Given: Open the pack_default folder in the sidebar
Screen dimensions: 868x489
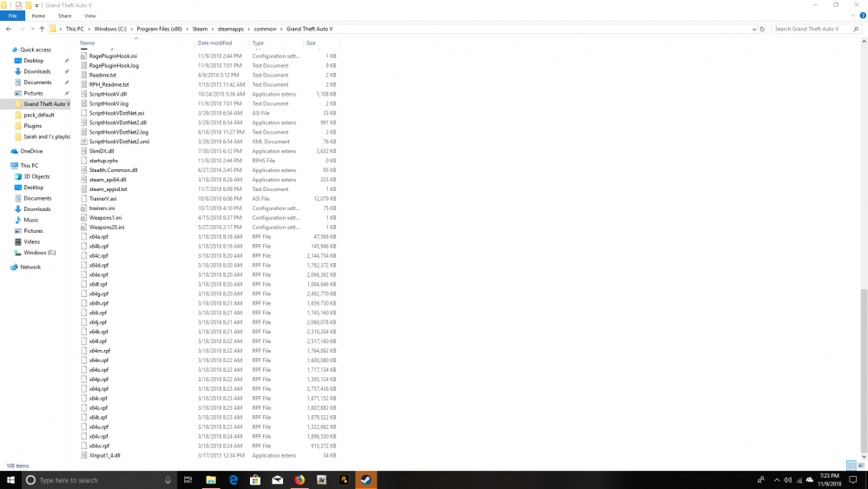Looking at the screenshot, I should (39, 115).
